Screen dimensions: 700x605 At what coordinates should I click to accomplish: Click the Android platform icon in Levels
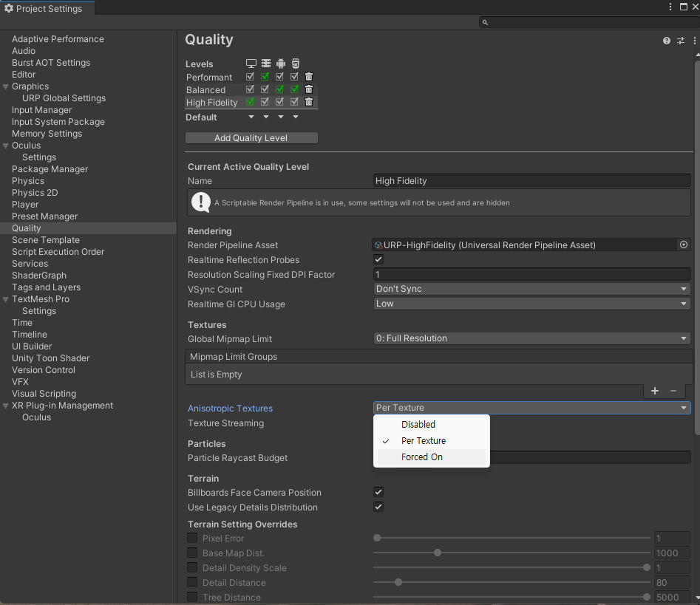(280, 64)
